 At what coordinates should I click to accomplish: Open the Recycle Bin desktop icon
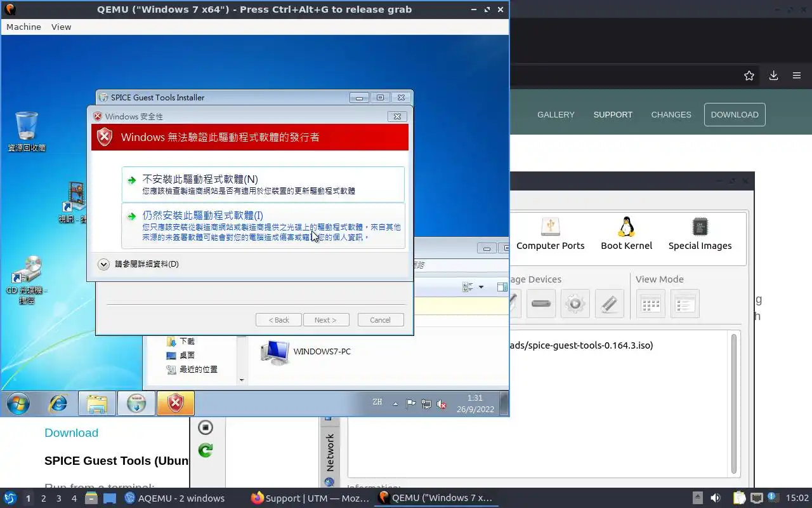tap(27, 131)
